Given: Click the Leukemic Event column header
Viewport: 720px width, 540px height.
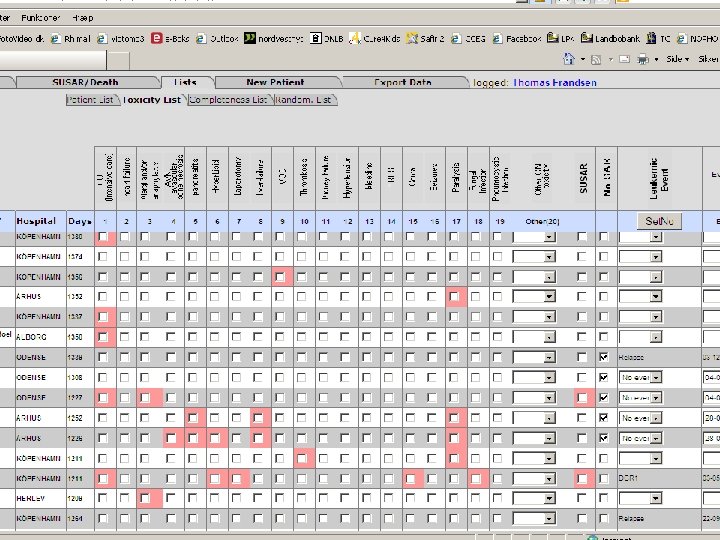Looking at the screenshot, I should pyautogui.click(x=659, y=178).
